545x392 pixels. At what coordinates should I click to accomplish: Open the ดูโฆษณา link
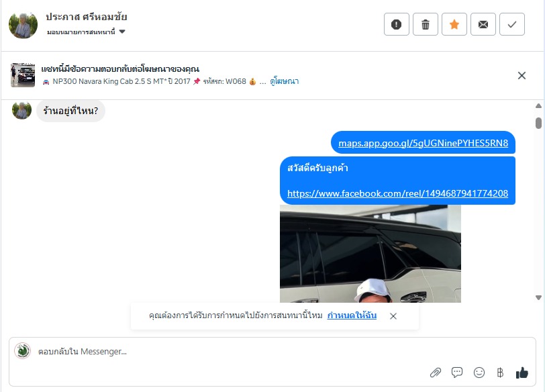[x=285, y=81]
